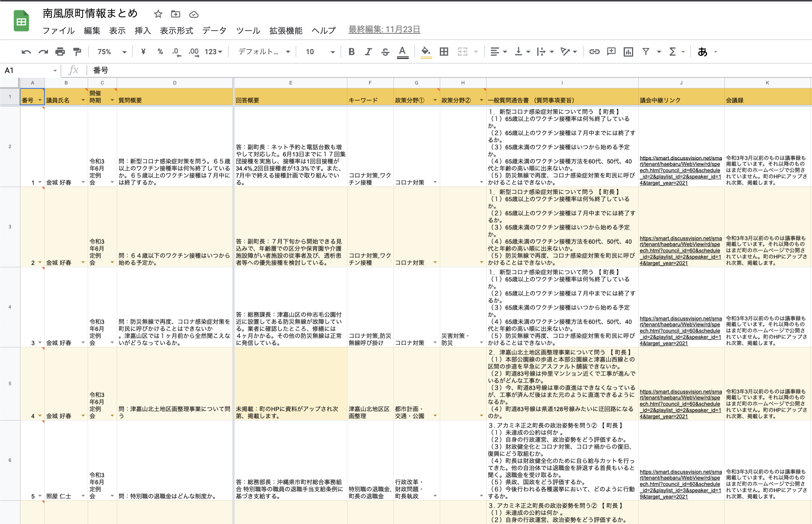
Task: Open the fill color picker
Action: (x=426, y=52)
